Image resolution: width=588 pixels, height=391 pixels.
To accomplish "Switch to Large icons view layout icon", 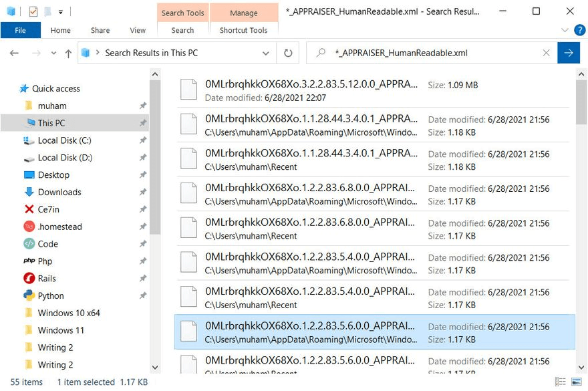I will click(577, 382).
